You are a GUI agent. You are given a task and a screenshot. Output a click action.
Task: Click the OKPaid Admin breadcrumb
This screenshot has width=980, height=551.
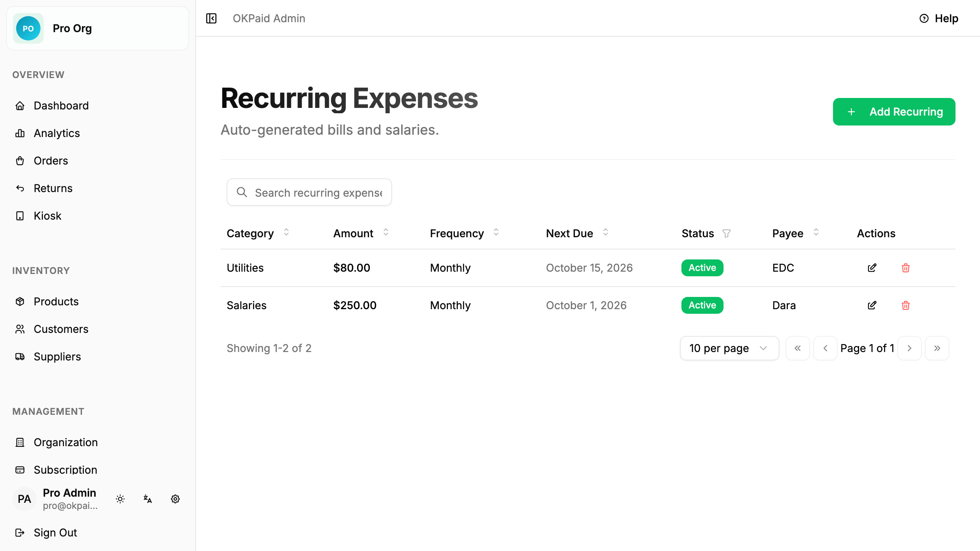[269, 18]
